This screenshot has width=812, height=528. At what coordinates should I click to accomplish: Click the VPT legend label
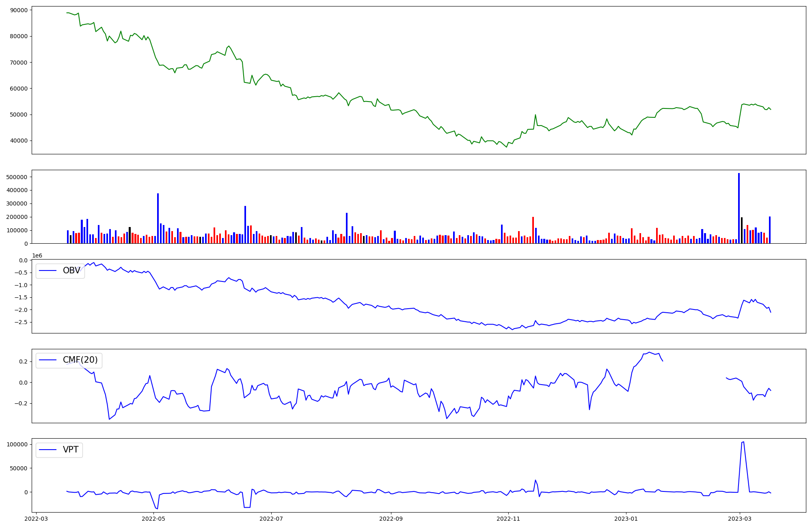click(x=71, y=450)
